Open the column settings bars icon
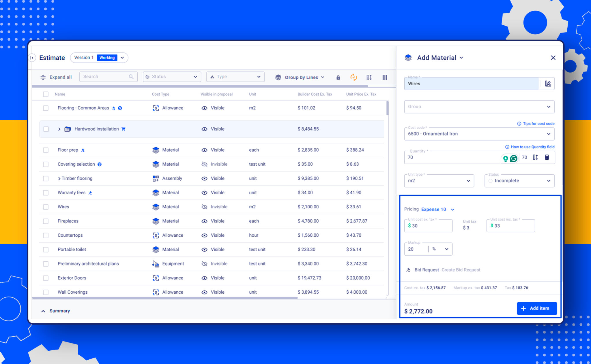The width and height of the screenshot is (591, 364). pyautogui.click(x=385, y=77)
